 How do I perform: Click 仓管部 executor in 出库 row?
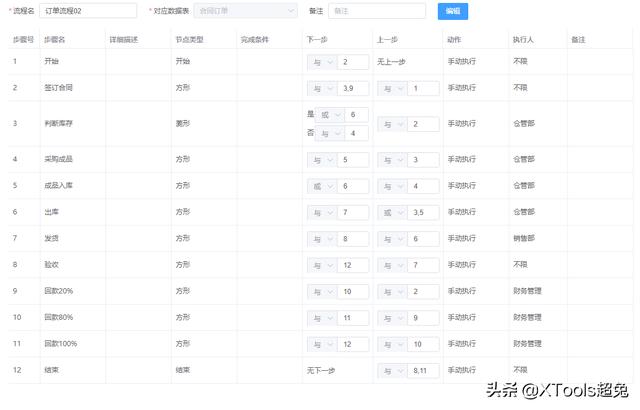coord(524,212)
